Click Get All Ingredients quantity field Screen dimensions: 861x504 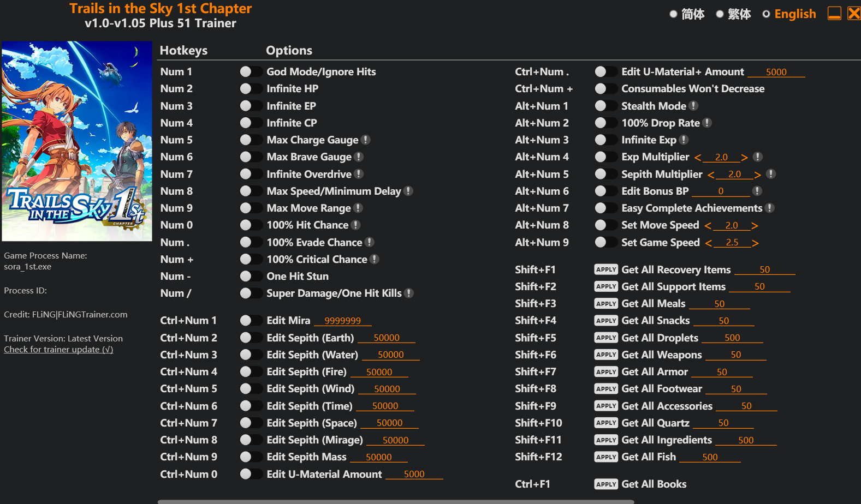746,440
